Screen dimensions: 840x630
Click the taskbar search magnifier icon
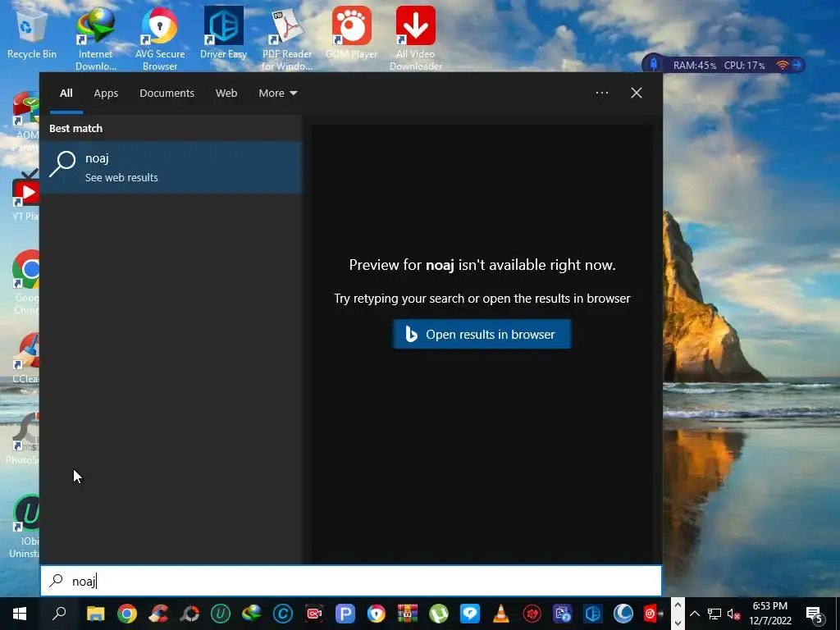(59, 614)
